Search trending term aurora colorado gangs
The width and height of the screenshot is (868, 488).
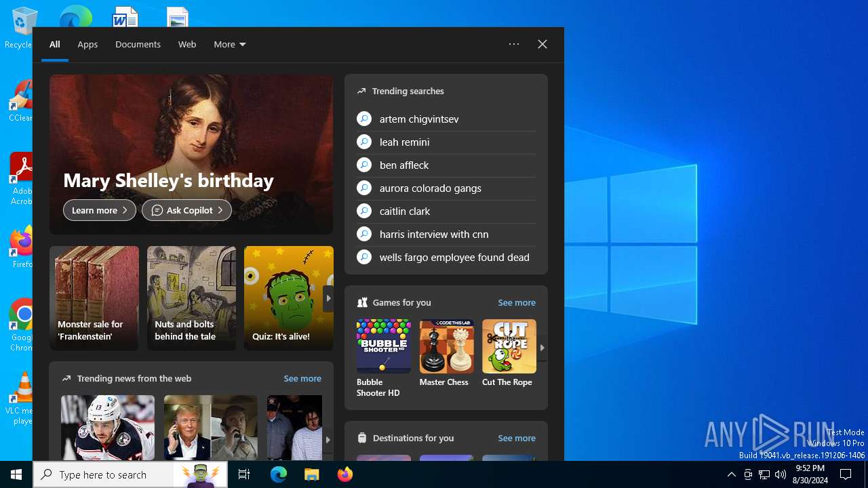click(x=431, y=188)
